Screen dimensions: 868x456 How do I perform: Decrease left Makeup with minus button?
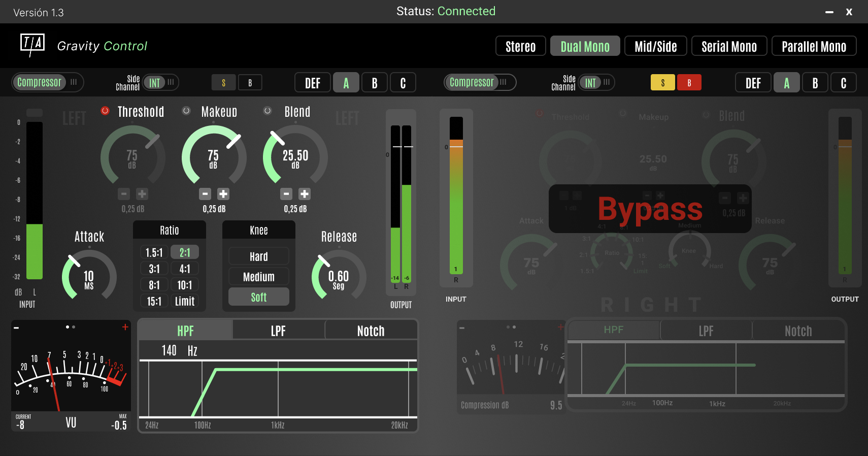click(x=205, y=194)
